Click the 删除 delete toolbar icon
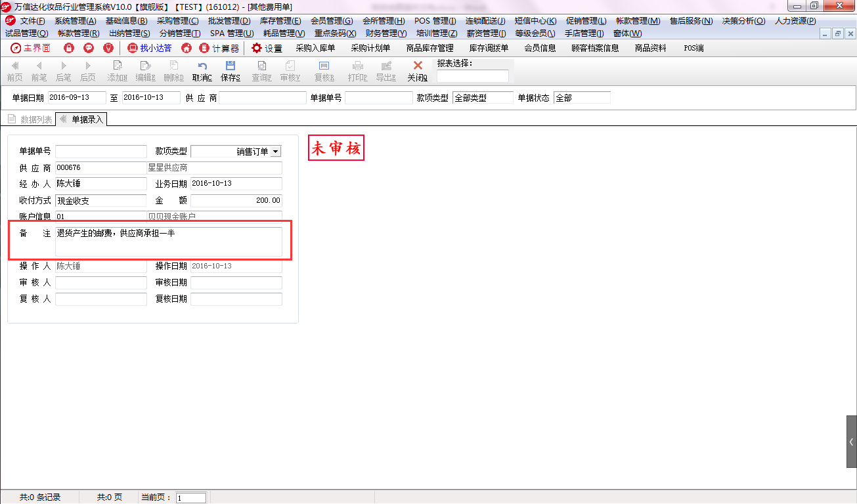This screenshot has width=857, height=504. tap(174, 72)
